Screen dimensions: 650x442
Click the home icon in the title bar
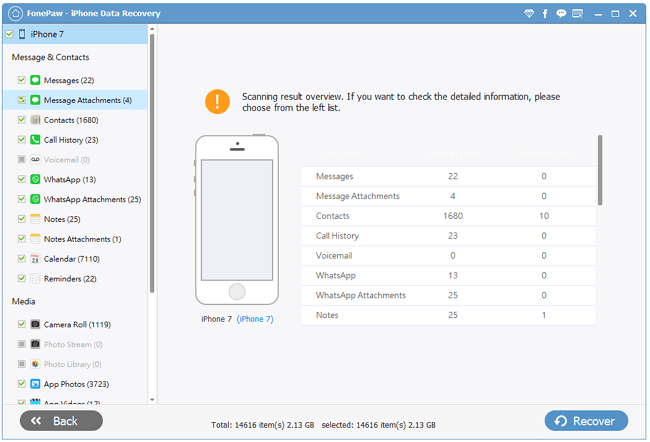[x=15, y=13]
